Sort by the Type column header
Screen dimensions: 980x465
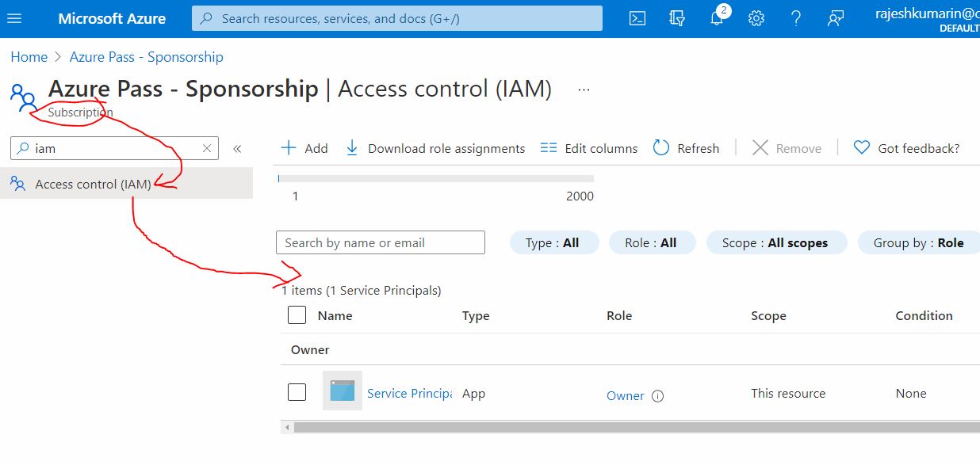(x=476, y=315)
